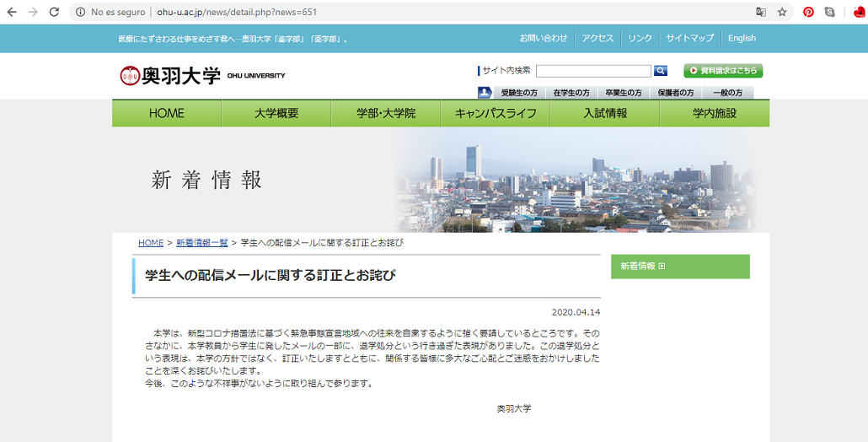
Task: Open the 学部・大学院 navigation menu
Action: click(385, 113)
